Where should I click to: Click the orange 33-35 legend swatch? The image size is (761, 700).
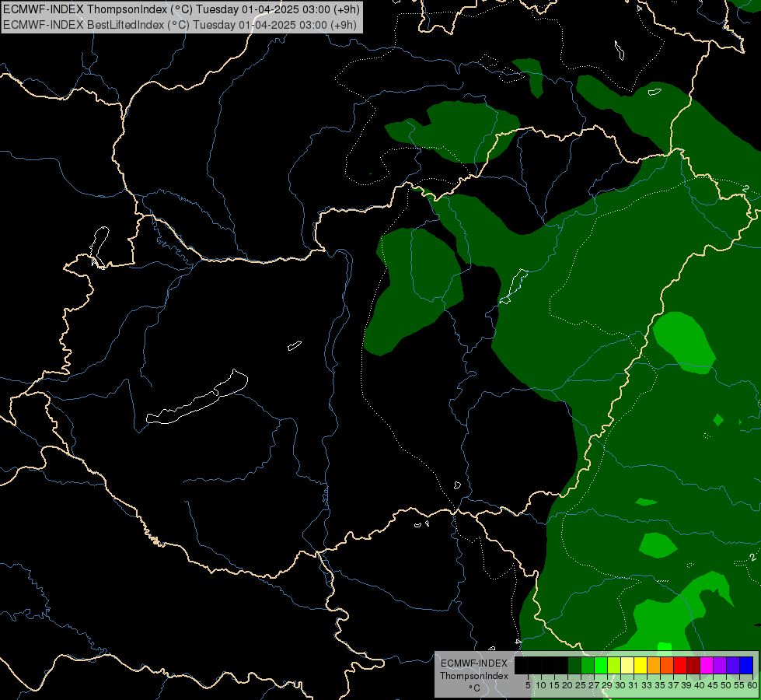(x=654, y=666)
